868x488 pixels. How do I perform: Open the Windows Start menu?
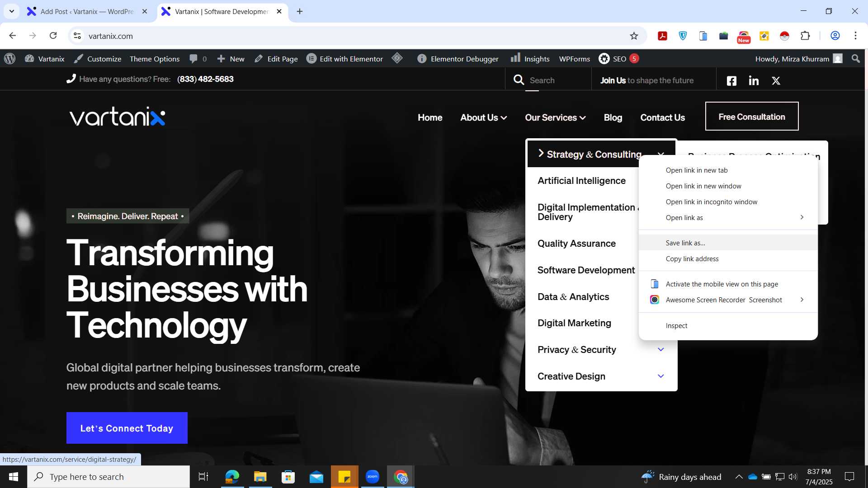tap(14, 477)
